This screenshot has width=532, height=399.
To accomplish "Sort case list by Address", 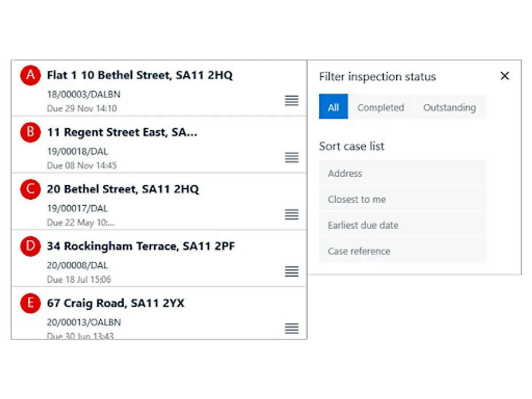I will click(x=402, y=173).
